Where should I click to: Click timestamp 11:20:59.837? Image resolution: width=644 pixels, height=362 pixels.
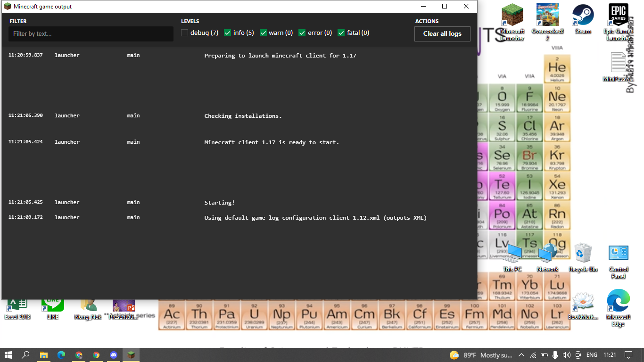pos(25,55)
